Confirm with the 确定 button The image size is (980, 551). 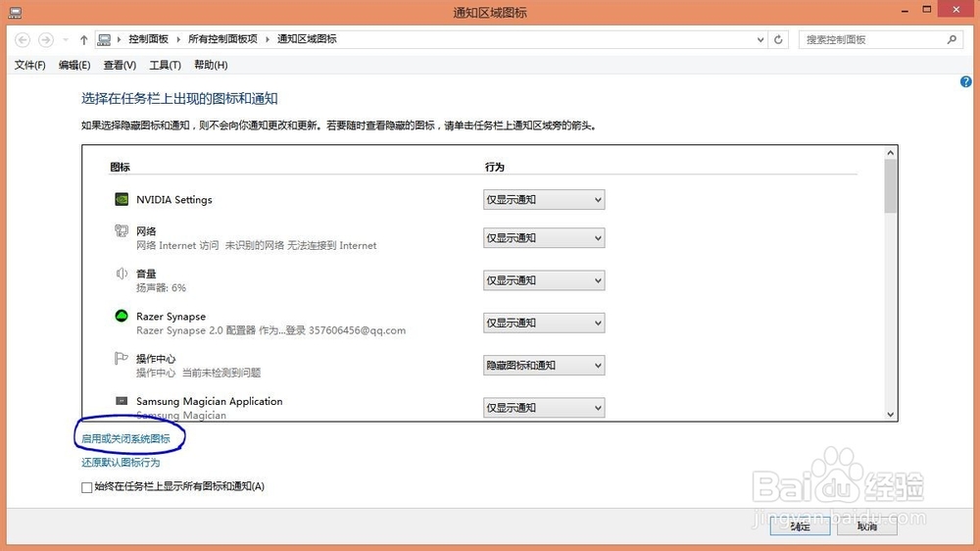coord(800,526)
